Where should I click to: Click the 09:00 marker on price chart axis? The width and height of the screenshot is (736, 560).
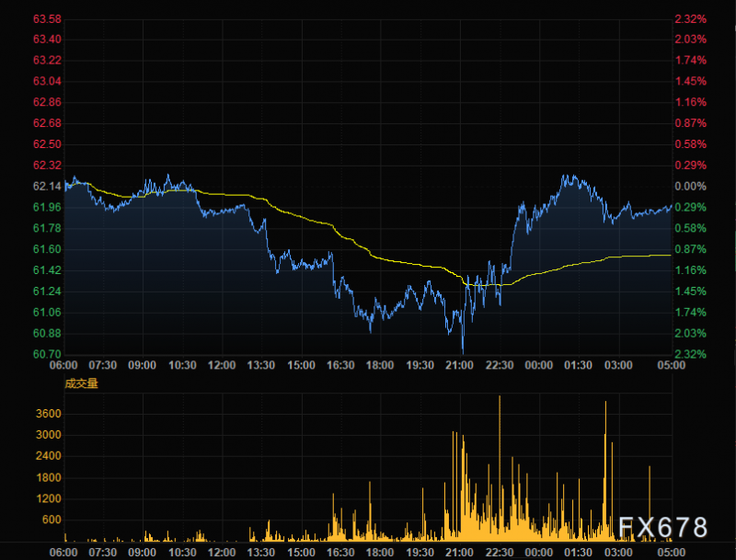click(x=143, y=365)
